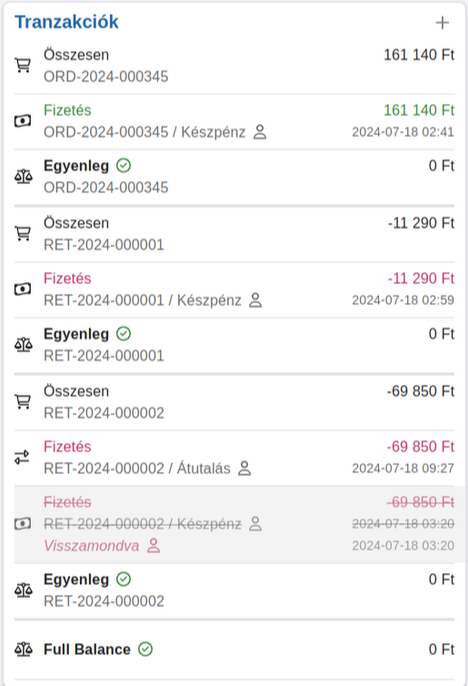This screenshot has width=468, height=686.
Task: Click the scales icon for ORD-2024-000345 balance
Action: point(23,176)
